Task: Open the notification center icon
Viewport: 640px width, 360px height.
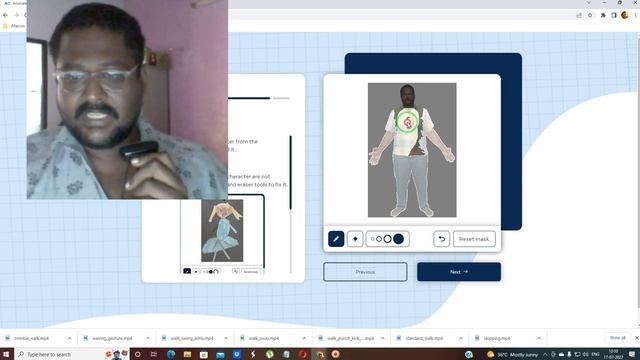Action: [632, 354]
